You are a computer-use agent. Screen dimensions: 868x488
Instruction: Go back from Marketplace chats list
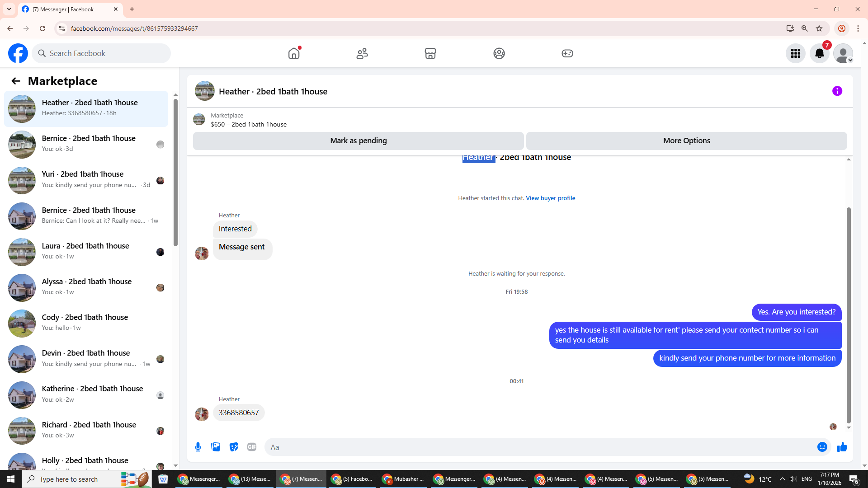16,81
